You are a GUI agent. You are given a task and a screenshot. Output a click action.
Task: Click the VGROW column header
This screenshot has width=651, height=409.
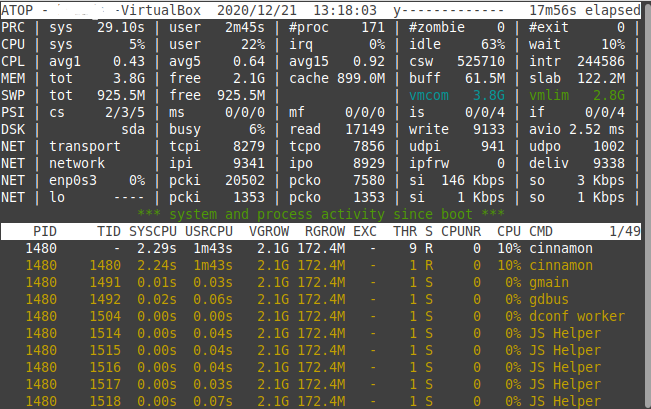click(269, 231)
